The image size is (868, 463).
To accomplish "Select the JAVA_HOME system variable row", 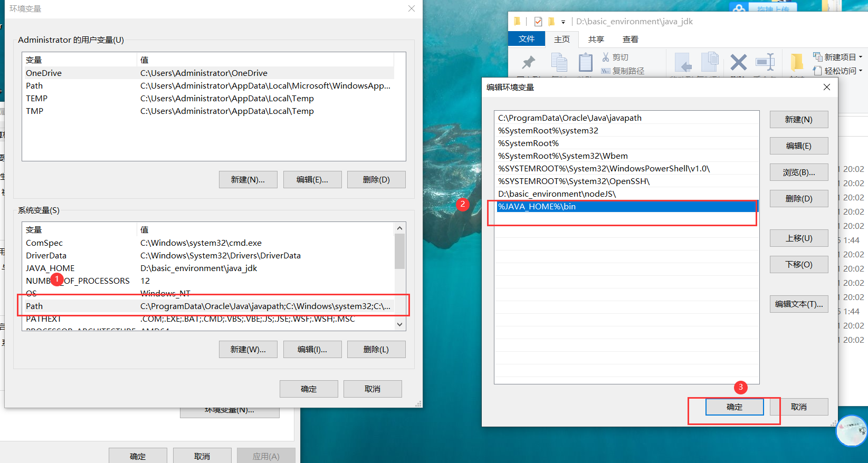I will (208, 268).
